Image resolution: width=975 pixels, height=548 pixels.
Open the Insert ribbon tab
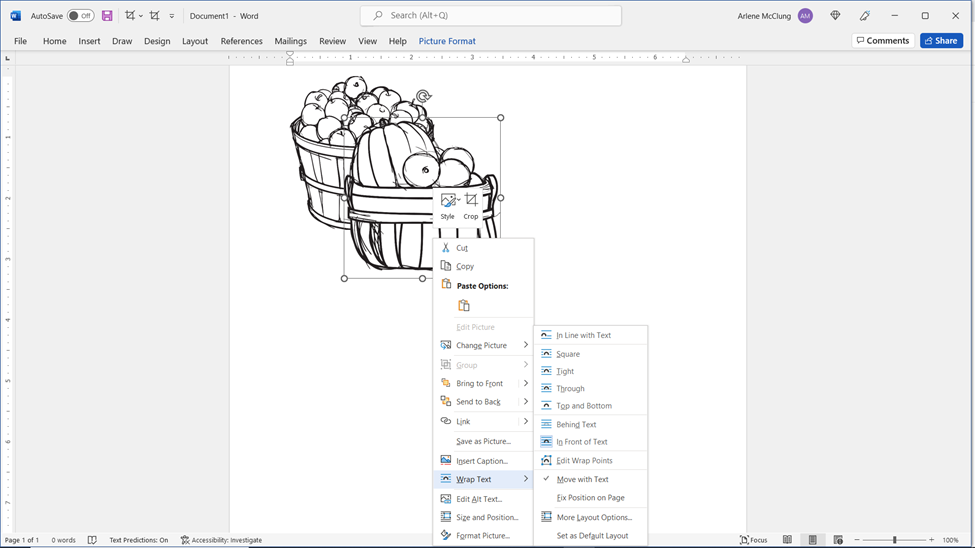coord(89,41)
